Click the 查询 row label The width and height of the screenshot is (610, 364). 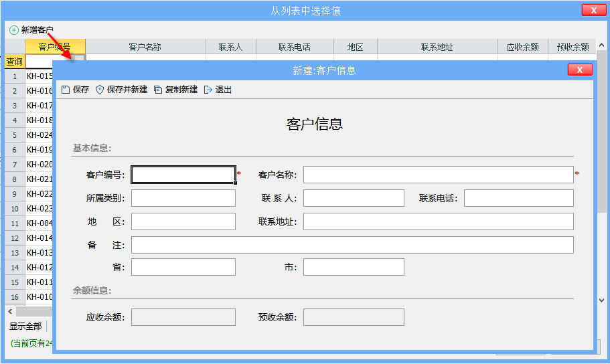coord(14,62)
